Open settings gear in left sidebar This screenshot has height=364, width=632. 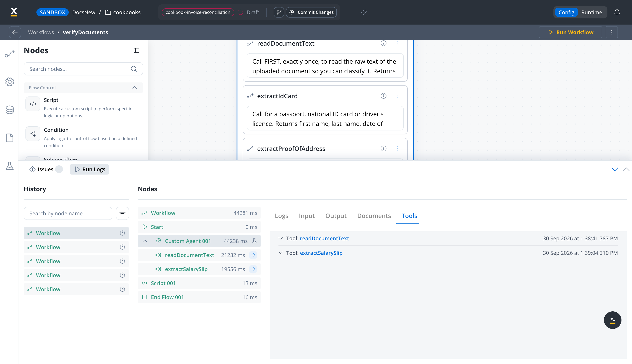[x=9, y=82]
